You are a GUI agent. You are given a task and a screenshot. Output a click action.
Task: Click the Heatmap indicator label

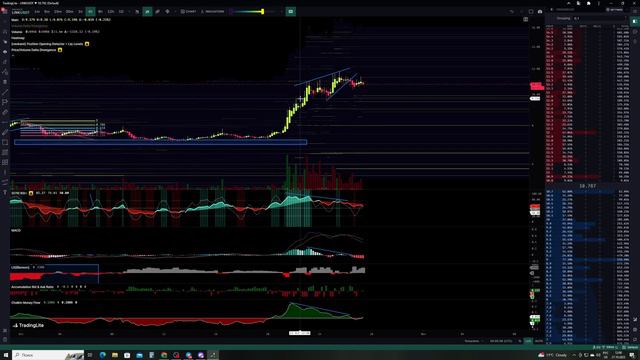[x=18, y=38]
